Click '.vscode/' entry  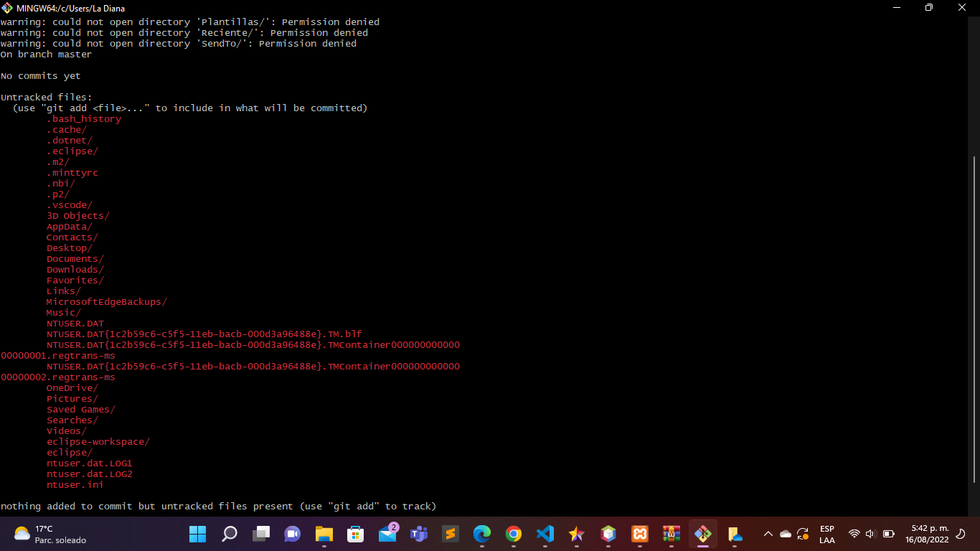tap(70, 205)
